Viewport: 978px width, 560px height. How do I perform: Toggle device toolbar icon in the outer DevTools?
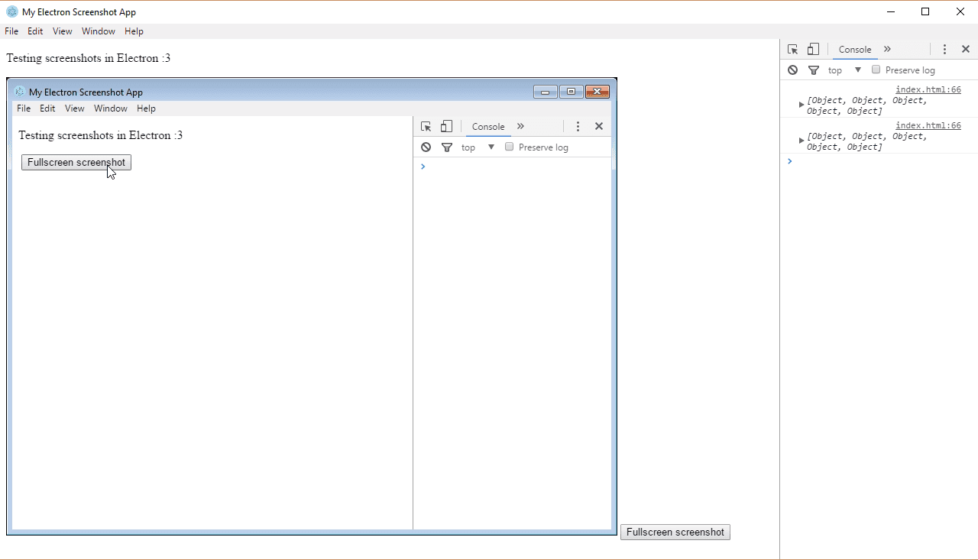click(x=813, y=50)
